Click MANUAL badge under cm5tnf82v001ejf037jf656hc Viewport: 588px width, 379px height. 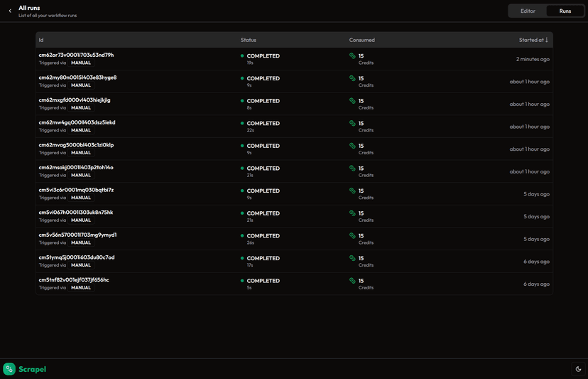click(x=81, y=288)
